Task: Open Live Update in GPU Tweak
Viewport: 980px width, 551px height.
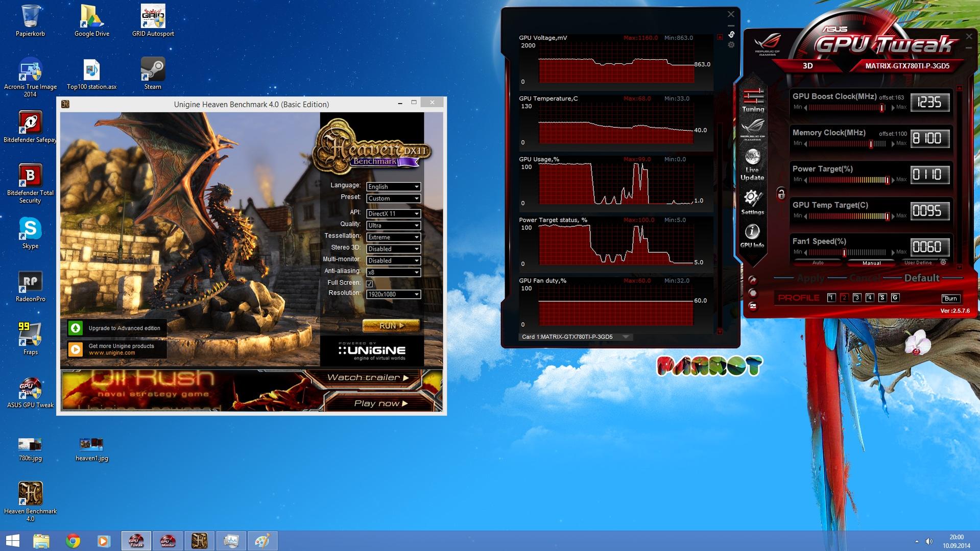Action: tap(752, 165)
